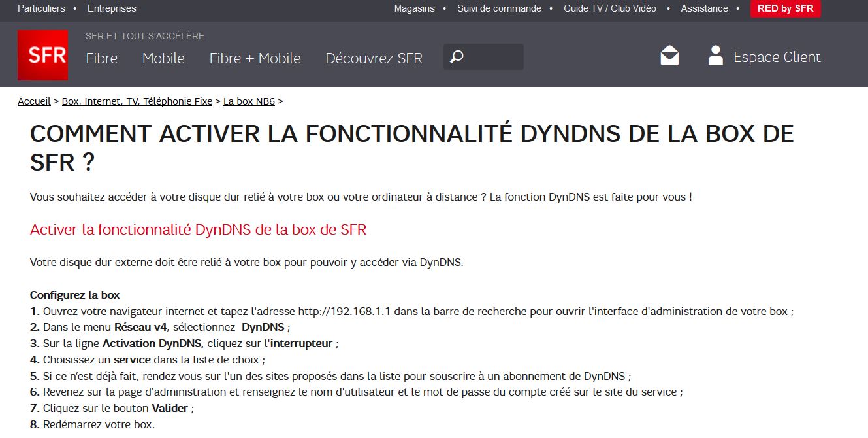Click step 3 text 'Activation DynDNS'
Screen dimensions: 868x438
coord(184,343)
